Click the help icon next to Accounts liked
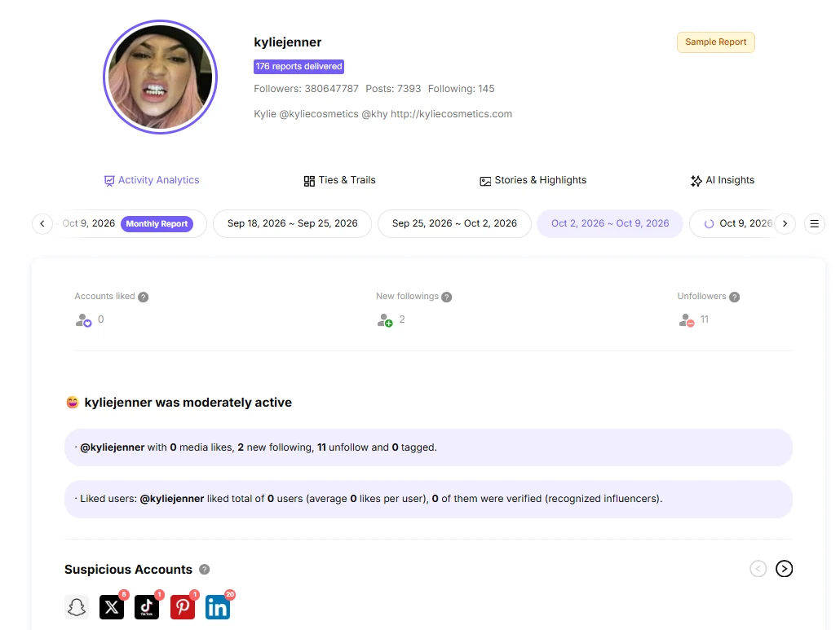The width and height of the screenshot is (840, 630). [143, 297]
